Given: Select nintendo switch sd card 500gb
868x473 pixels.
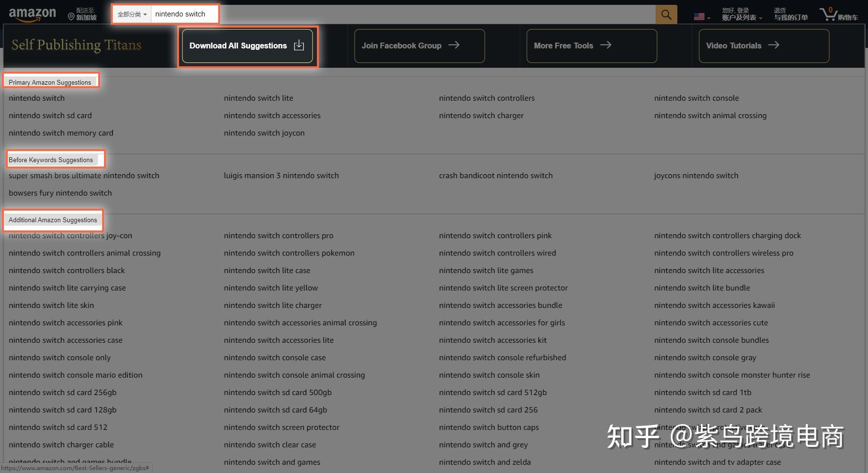Looking at the screenshot, I should pos(278,392).
